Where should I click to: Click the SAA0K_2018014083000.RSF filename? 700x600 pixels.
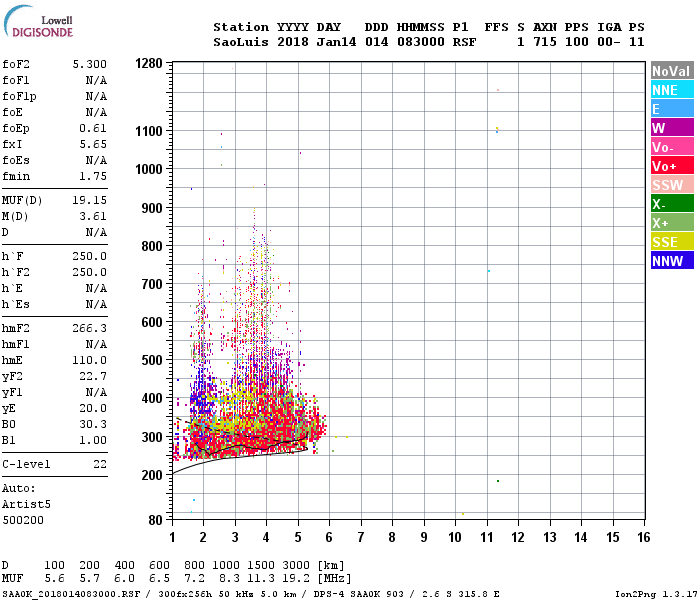[71, 594]
